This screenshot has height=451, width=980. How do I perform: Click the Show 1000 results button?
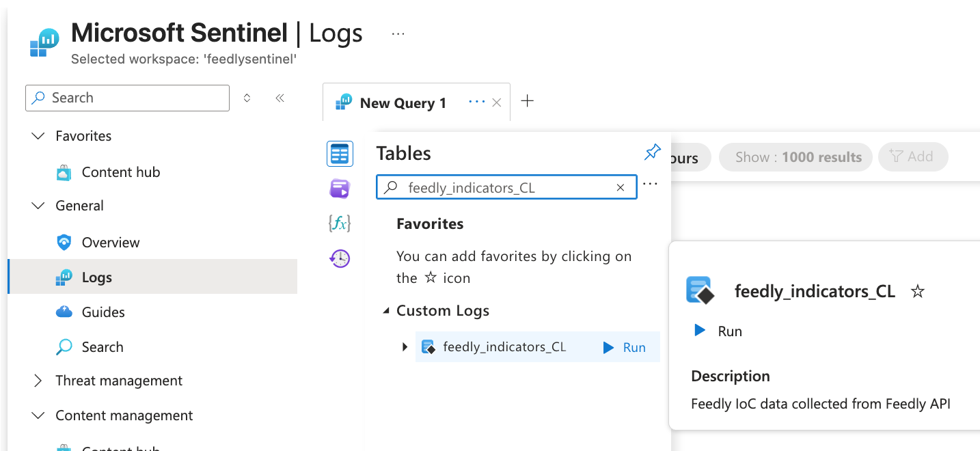(795, 157)
